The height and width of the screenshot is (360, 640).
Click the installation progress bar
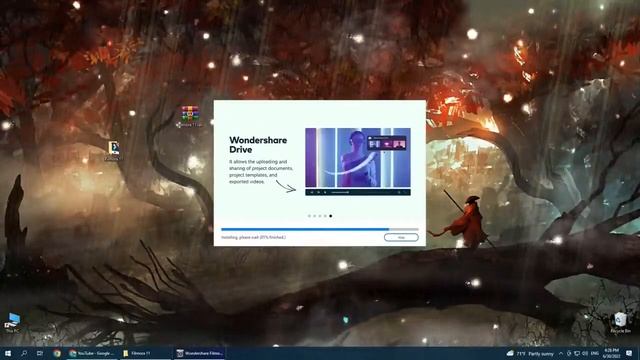(x=320, y=229)
